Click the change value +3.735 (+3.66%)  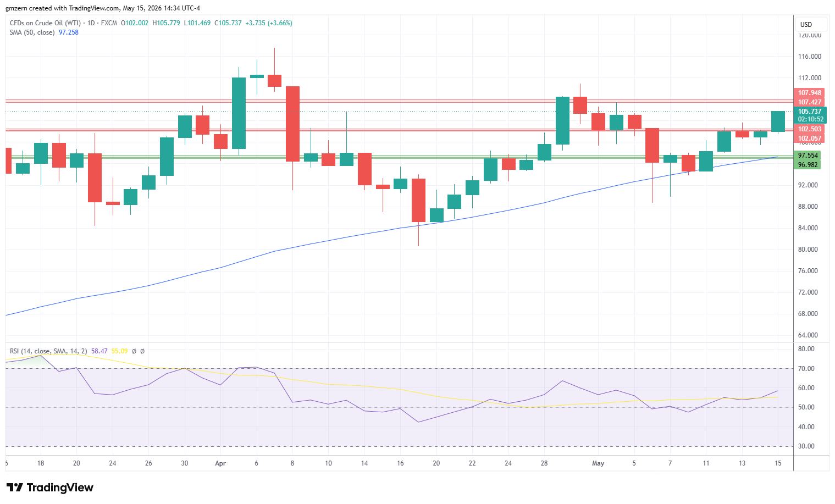[x=269, y=23]
